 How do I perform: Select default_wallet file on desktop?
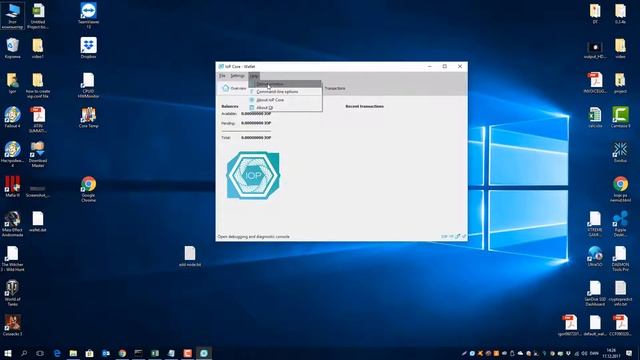(x=595, y=325)
